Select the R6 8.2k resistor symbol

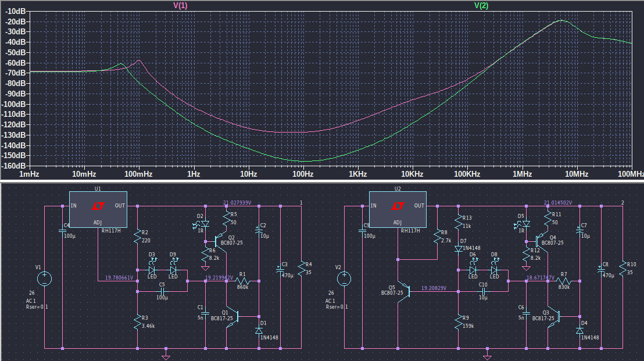205,255
